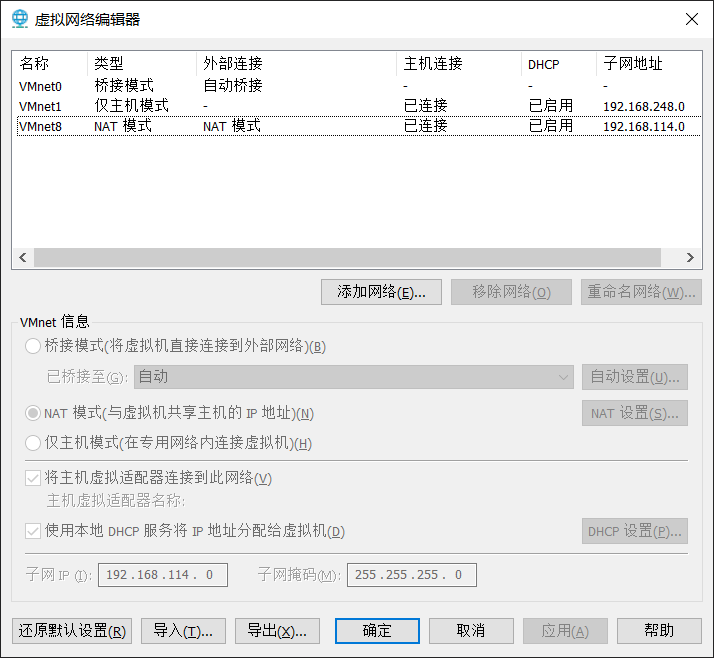Toggle 将主机虚拟适配器连接到此网络 checkbox
The height and width of the screenshot is (658, 714).
click(33, 478)
